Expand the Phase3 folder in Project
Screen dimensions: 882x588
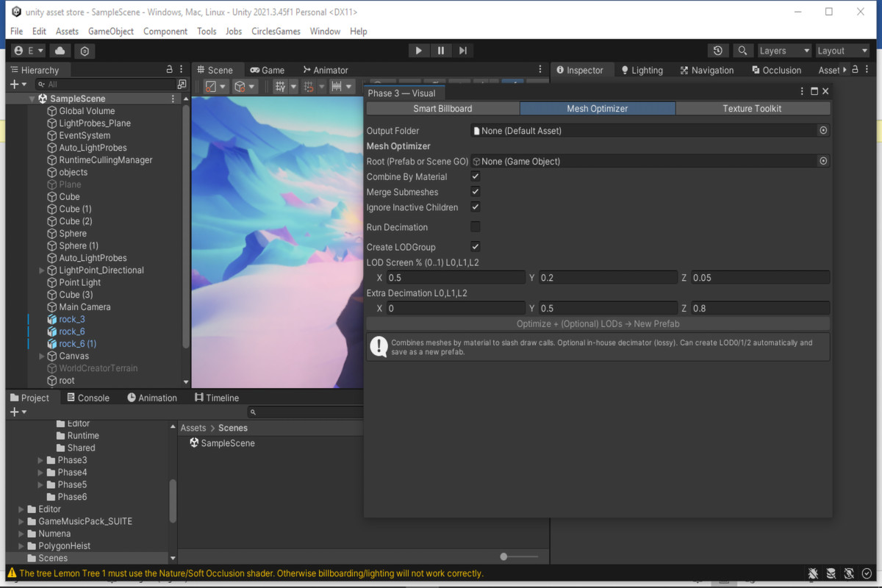[x=41, y=460]
